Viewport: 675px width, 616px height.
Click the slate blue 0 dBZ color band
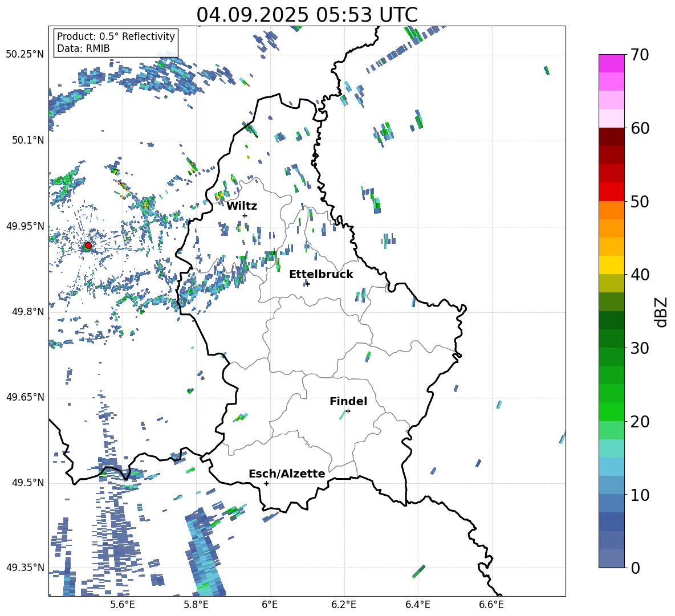point(611,558)
